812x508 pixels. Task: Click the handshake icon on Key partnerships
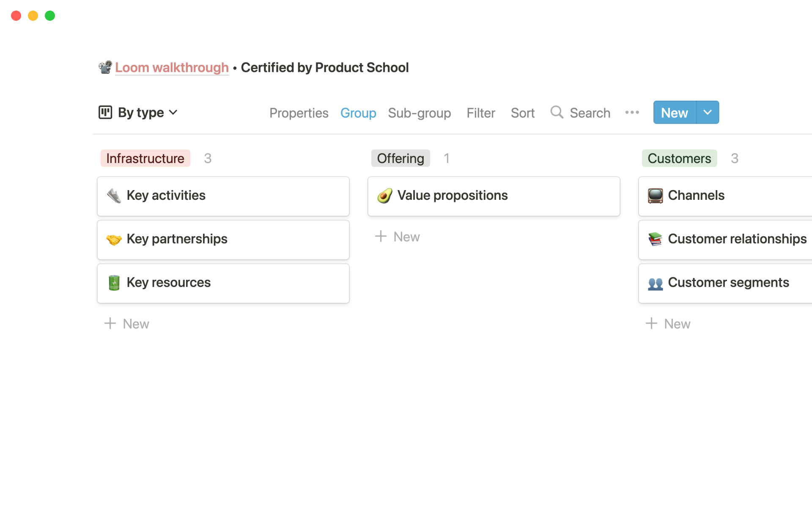pos(114,239)
